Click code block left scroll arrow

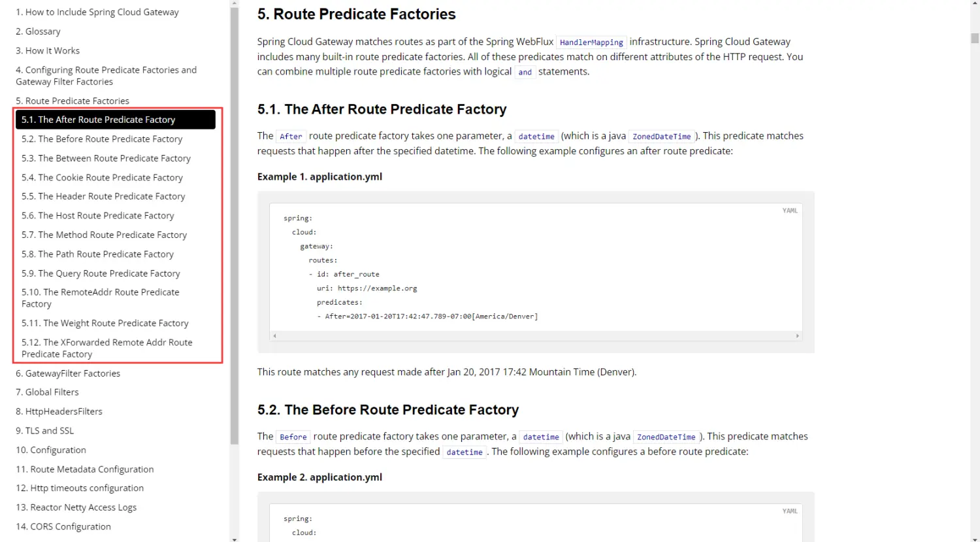pyautogui.click(x=275, y=336)
